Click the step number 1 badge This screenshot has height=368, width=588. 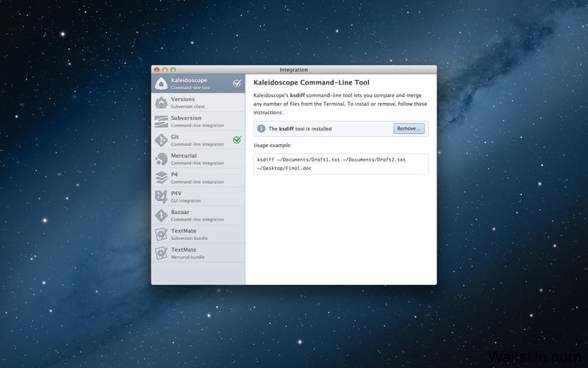tap(261, 129)
